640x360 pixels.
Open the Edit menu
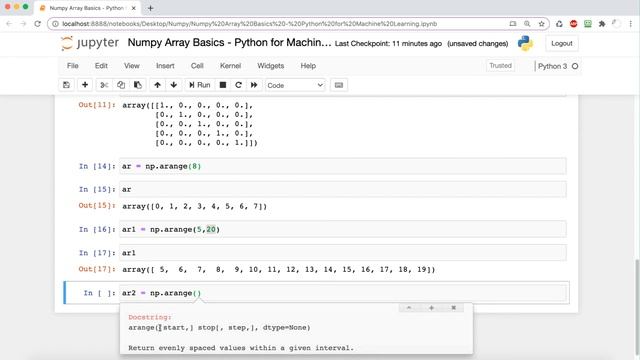point(101,66)
